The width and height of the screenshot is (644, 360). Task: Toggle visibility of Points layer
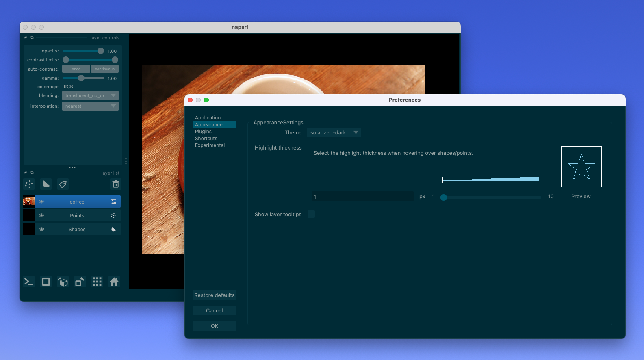pyautogui.click(x=41, y=215)
